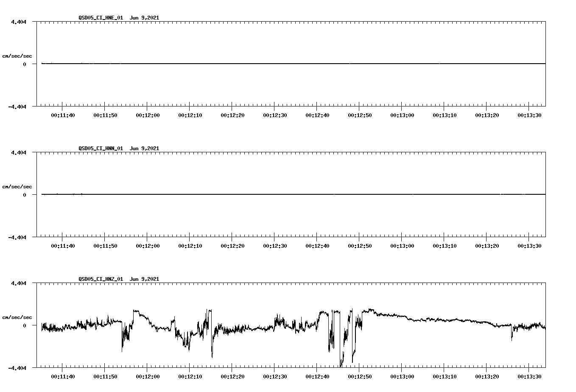The width and height of the screenshot is (576, 392).
Task: Click 00:13:00 time label under HNE plot
Action: coord(402,115)
